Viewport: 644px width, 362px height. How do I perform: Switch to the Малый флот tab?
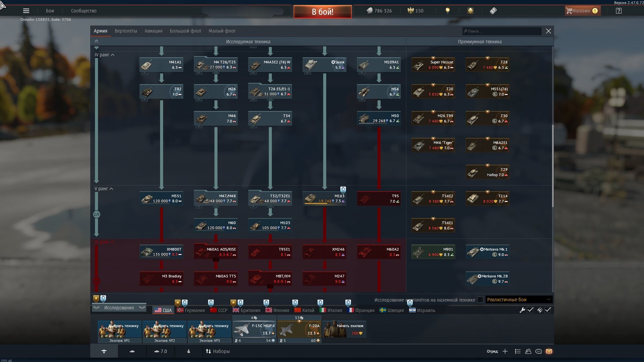222,31
